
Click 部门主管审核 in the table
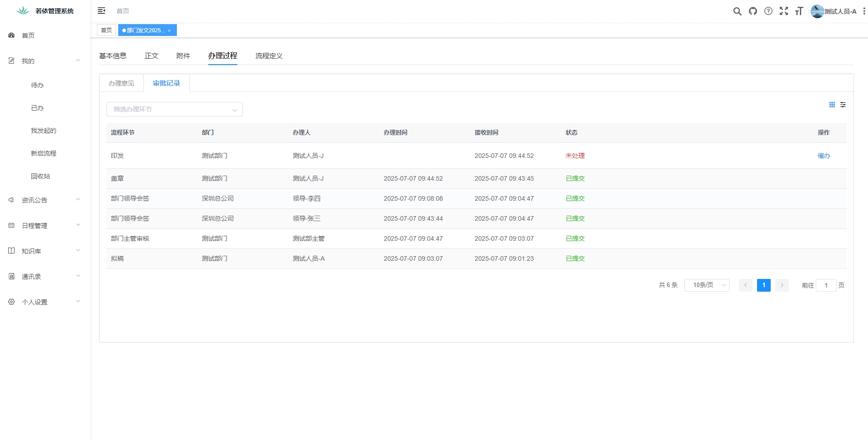pos(130,238)
